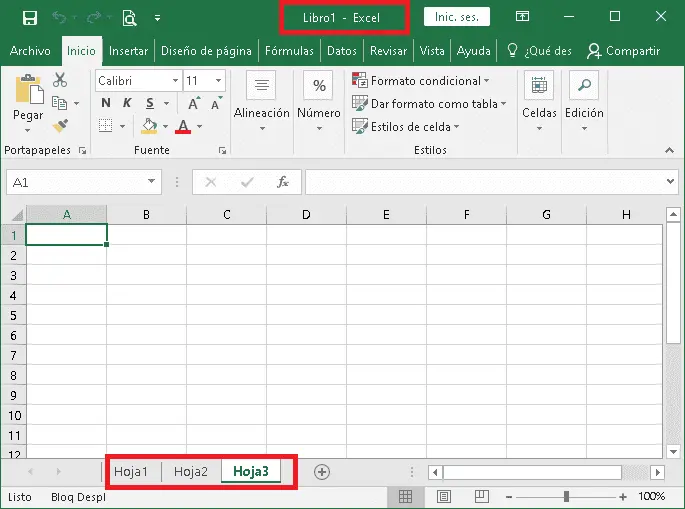
Task: Click the Save icon in the title bar
Action: [29, 17]
